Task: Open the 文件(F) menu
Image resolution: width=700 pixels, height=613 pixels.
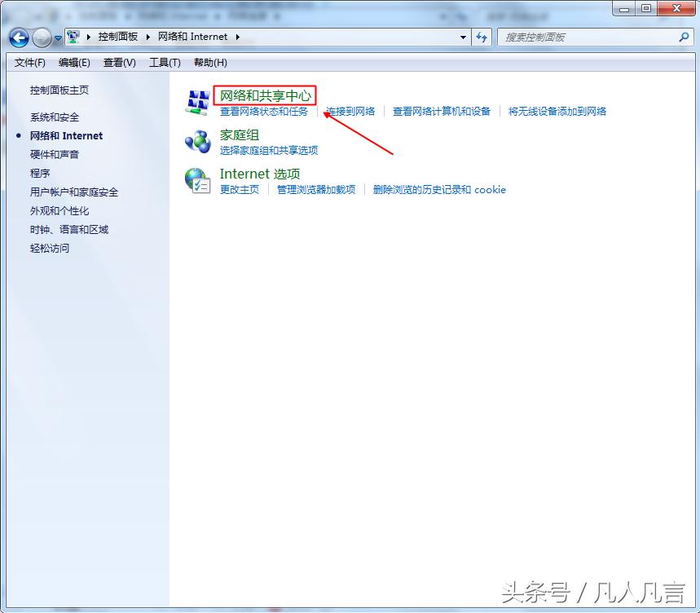Action: [x=29, y=62]
